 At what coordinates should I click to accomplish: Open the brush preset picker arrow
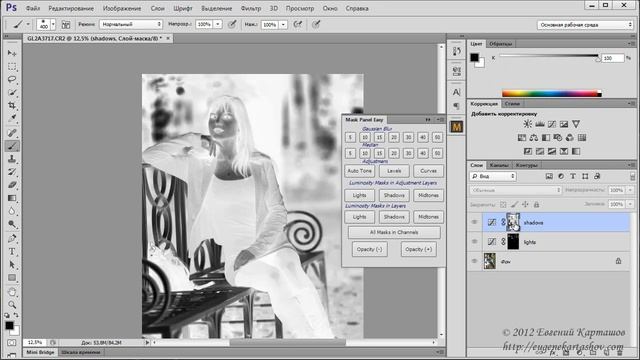[53, 25]
